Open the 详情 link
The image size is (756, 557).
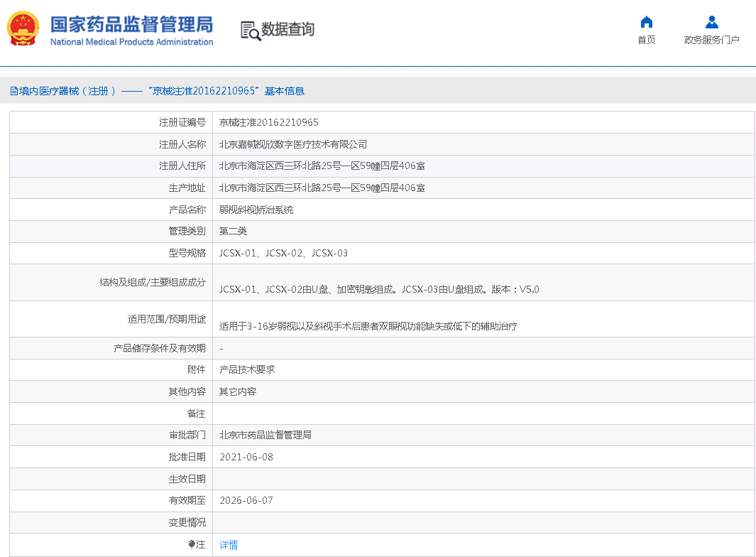[229, 545]
